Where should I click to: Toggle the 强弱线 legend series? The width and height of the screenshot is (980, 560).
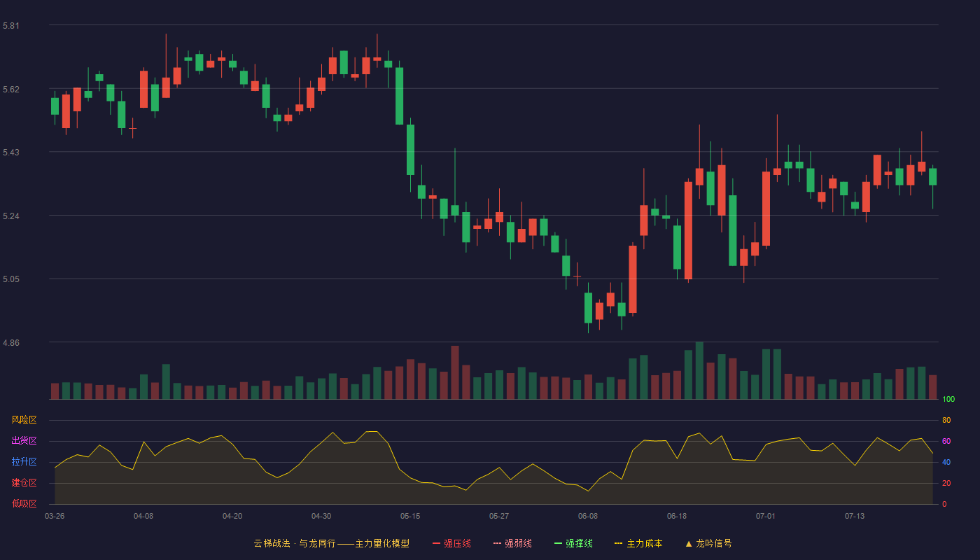[x=512, y=543]
